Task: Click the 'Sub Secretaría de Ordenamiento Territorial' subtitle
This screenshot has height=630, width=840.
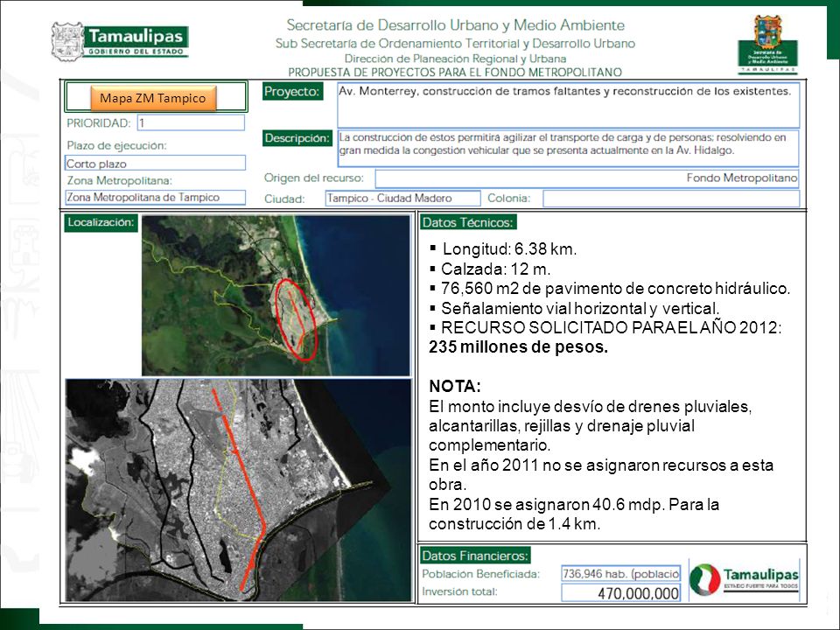Action: [x=455, y=44]
